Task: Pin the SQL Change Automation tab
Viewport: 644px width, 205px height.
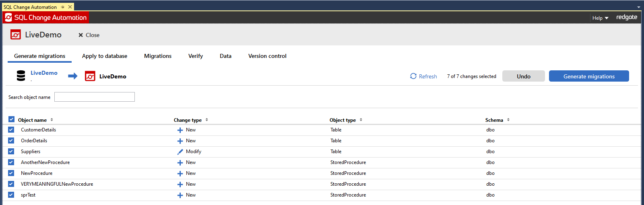Action: point(63,7)
